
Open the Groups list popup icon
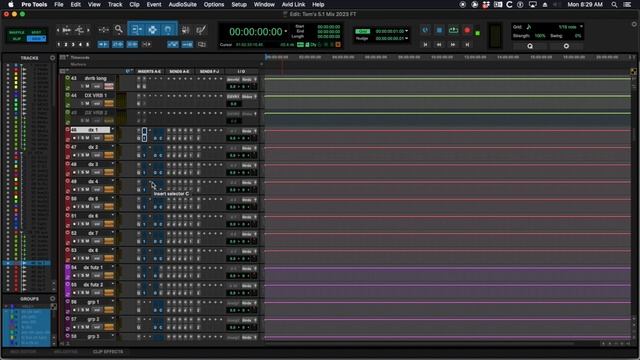(52, 299)
